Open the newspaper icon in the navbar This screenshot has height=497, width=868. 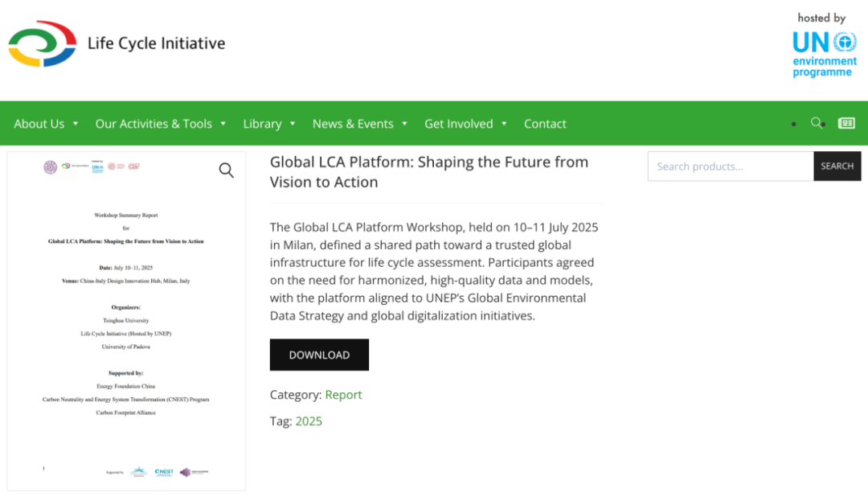tap(846, 123)
